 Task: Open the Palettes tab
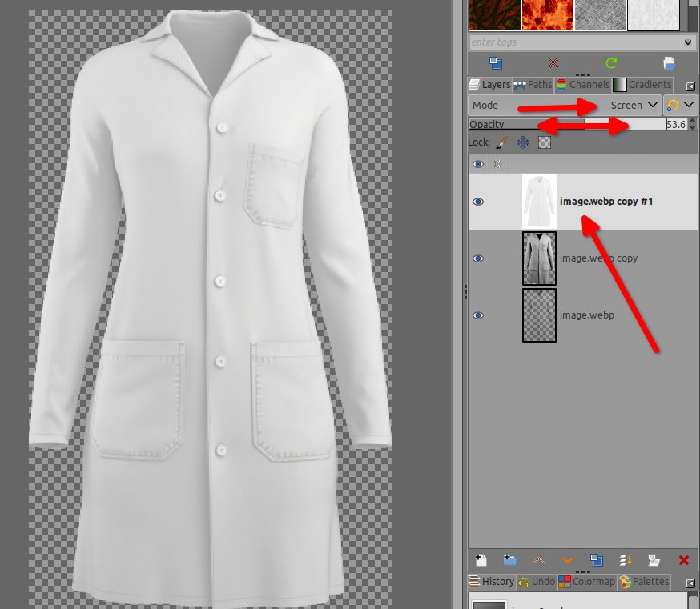[x=644, y=581]
